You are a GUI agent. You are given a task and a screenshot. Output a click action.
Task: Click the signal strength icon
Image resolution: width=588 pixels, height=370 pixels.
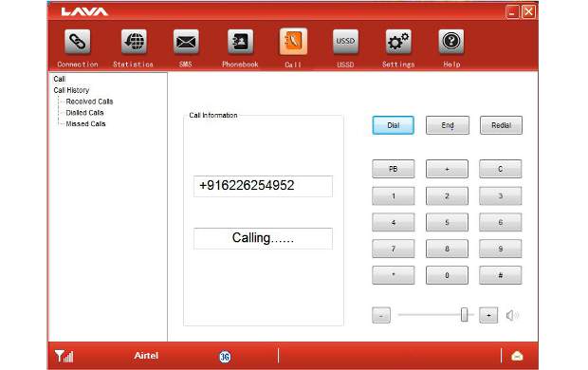pos(64,356)
